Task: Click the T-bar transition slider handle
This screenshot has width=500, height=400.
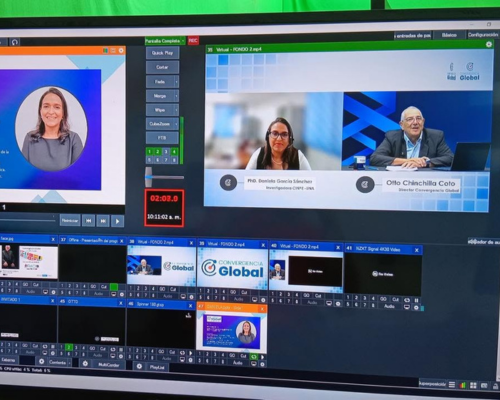Action: pyautogui.click(x=148, y=177)
